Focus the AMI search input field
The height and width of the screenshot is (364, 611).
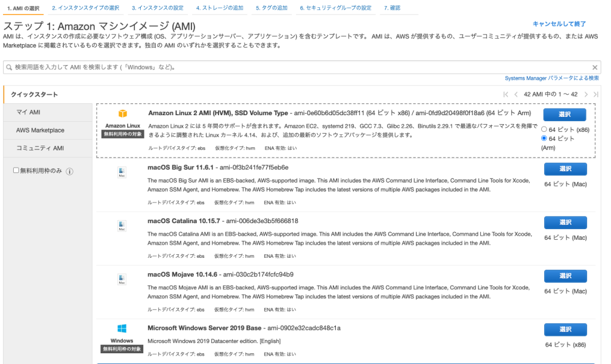302,67
